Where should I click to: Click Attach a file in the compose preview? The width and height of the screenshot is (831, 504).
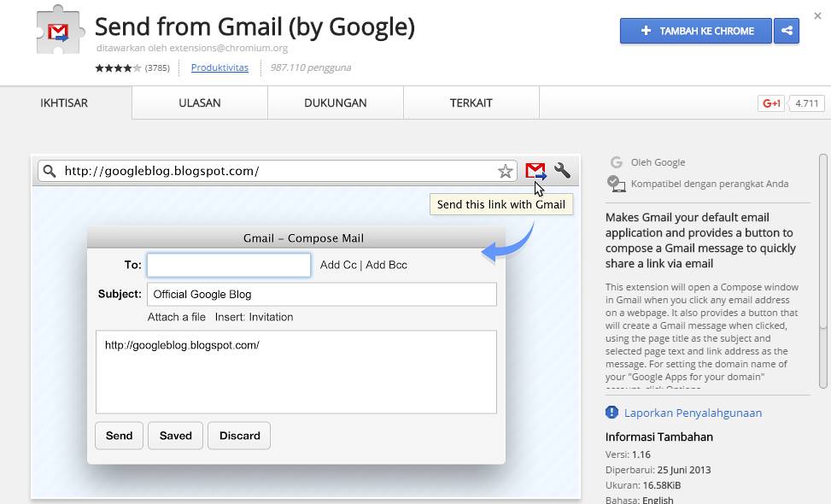point(177,317)
